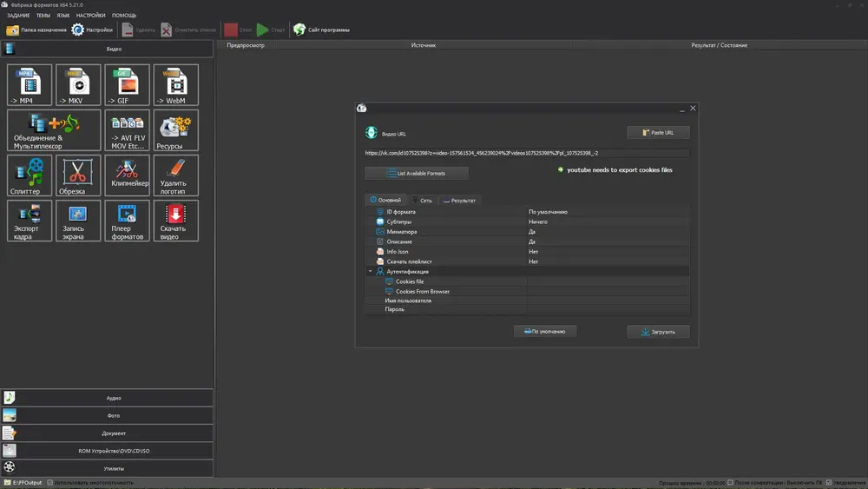Open the Сплиттер tool
Image resolution: width=868 pixels, height=489 pixels.
coord(30,175)
